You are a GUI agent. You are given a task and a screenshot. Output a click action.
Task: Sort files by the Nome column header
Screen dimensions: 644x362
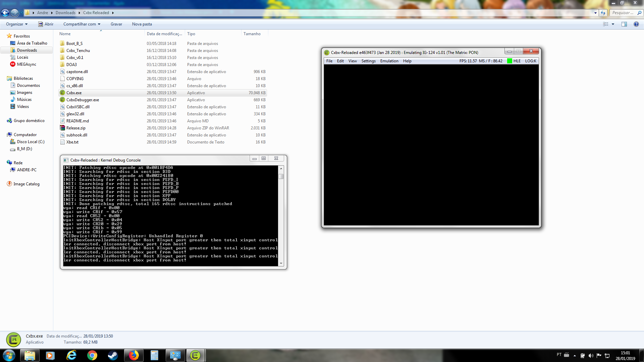tap(101, 34)
